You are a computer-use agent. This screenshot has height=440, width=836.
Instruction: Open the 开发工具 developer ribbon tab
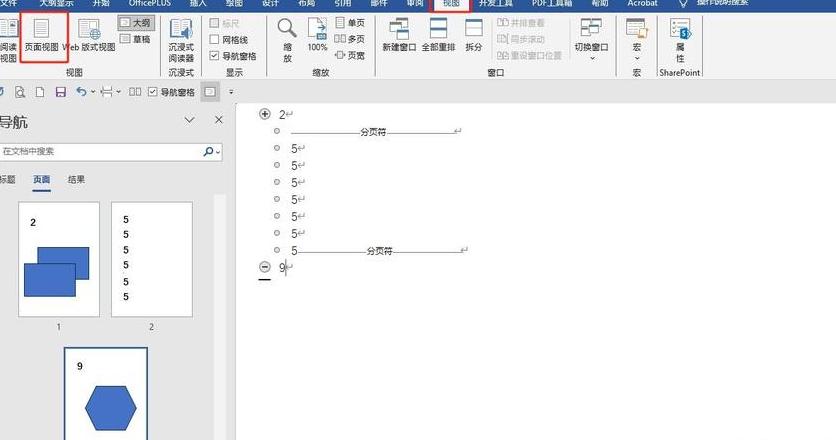tap(496, 3)
